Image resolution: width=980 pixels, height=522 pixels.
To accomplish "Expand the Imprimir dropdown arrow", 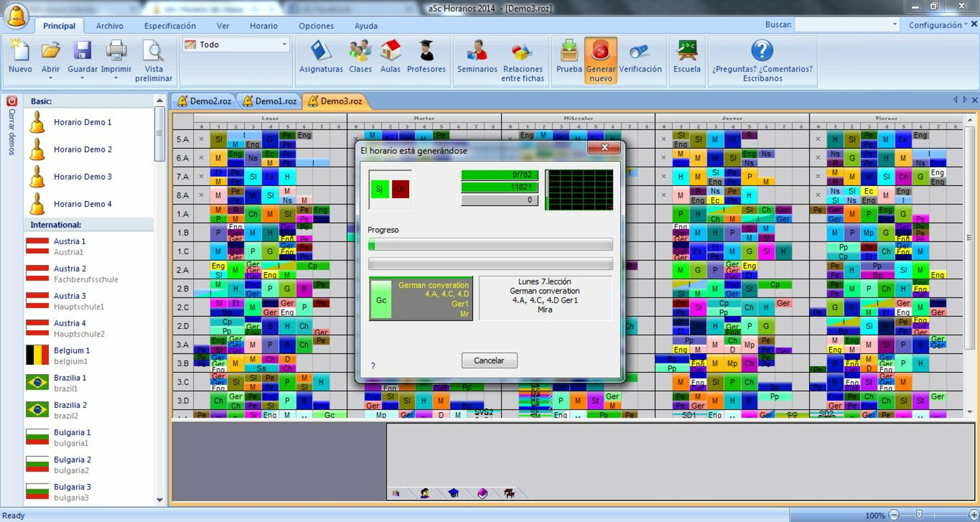I will tap(116, 78).
